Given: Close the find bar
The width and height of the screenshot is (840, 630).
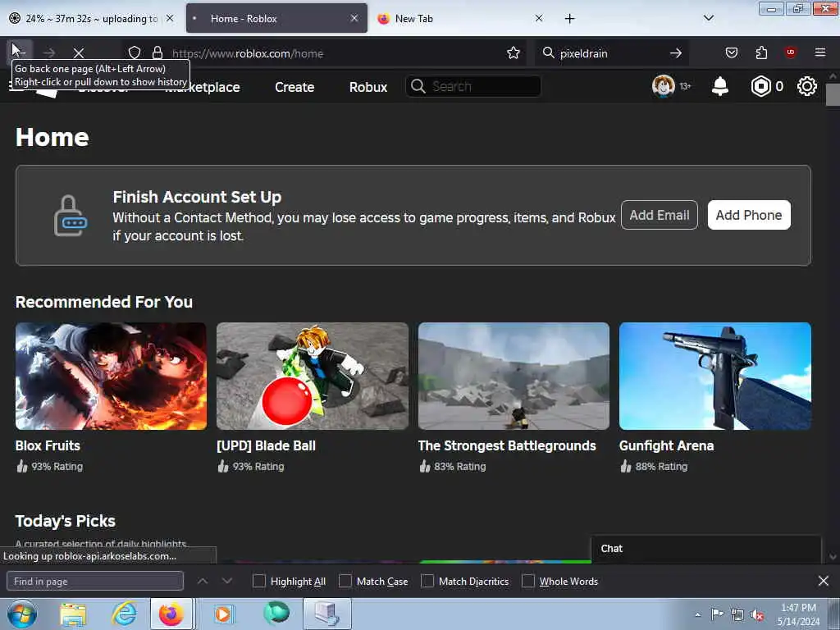Looking at the screenshot, I should pos(824,581).
